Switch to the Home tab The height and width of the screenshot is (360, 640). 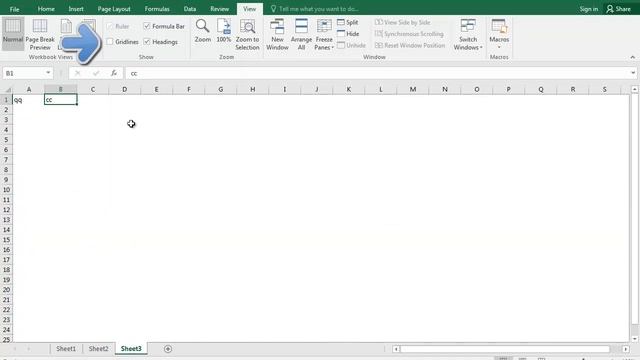click(x=46, y=9)
